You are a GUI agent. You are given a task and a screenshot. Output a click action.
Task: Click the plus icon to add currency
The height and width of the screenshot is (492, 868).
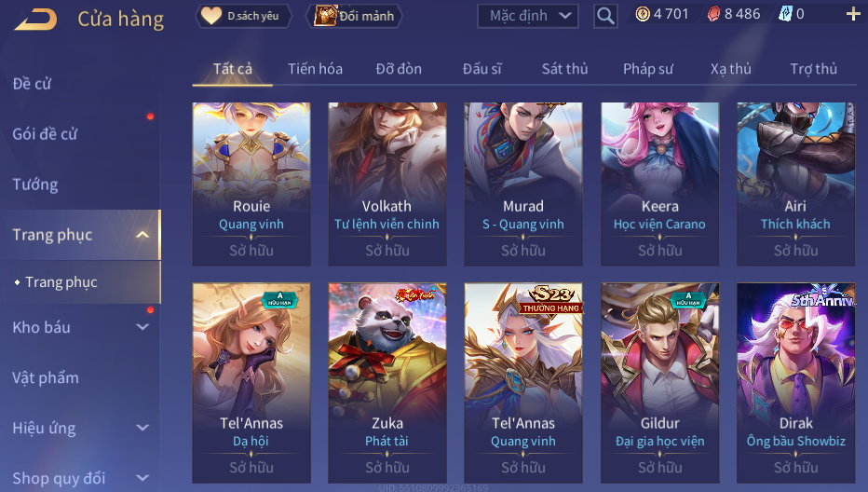pos(853,14)
